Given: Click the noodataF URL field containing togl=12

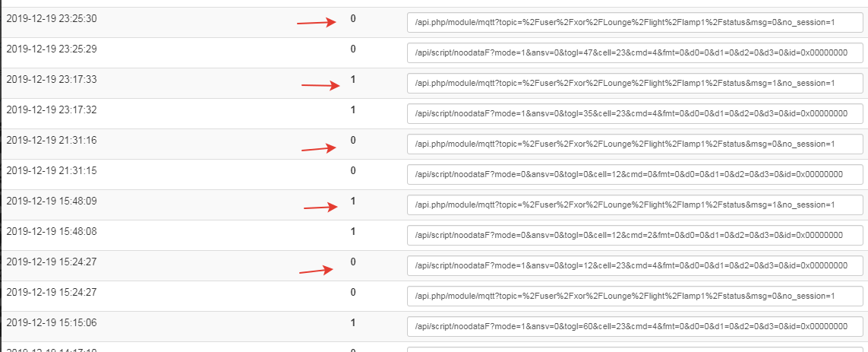Looking at the screenshot, I should tap(635, 266).
